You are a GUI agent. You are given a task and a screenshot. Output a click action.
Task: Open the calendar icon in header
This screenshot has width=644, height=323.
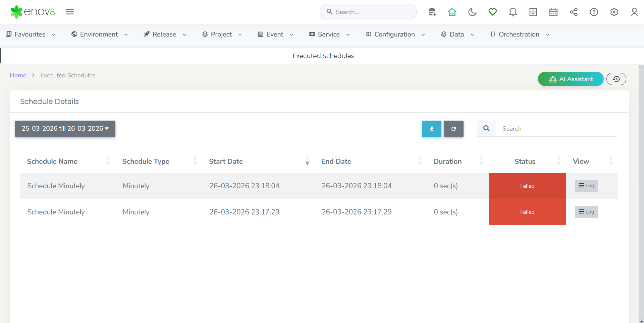(553, 12)
